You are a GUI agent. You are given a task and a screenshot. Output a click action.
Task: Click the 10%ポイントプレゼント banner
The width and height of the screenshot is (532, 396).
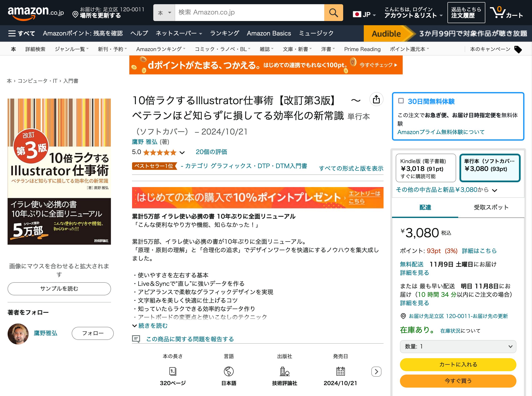tap(258, 198)
